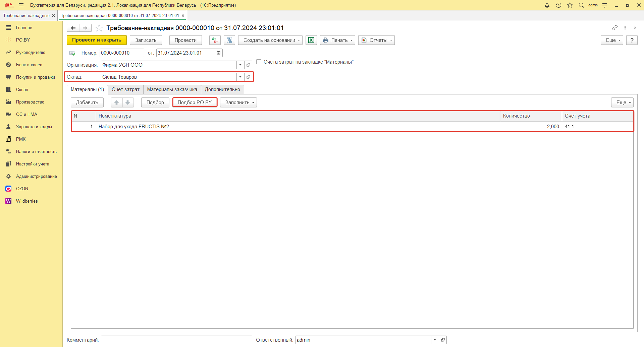The height and width of the screenshot is (347, 644).
Task: Switch to Счет затрат tab
Action: 125,89
